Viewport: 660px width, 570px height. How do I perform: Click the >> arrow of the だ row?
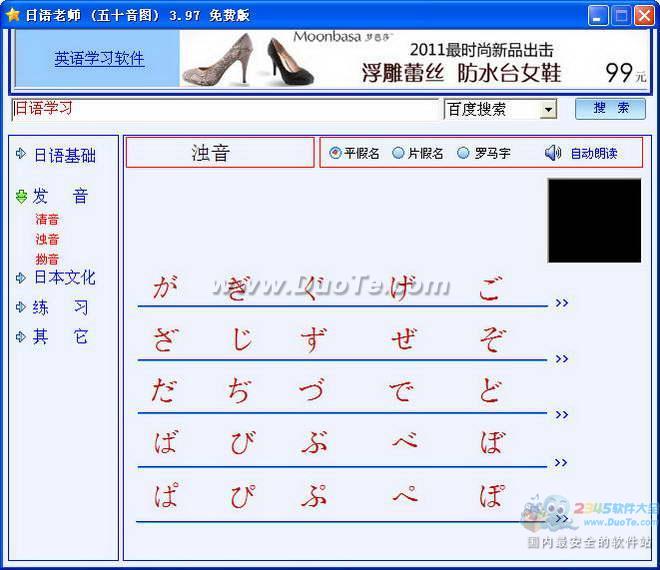[562, 415]
